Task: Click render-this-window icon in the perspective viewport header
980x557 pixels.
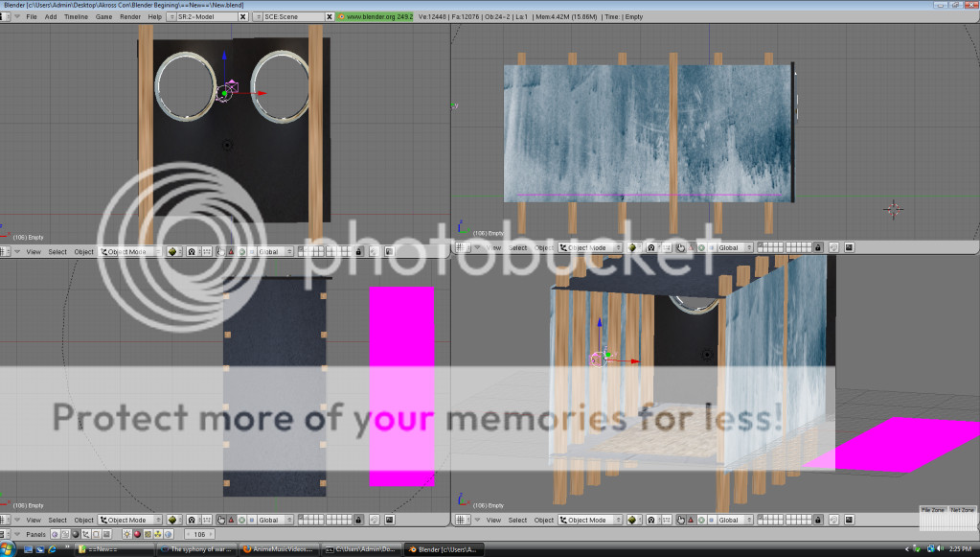Action: 850,520
